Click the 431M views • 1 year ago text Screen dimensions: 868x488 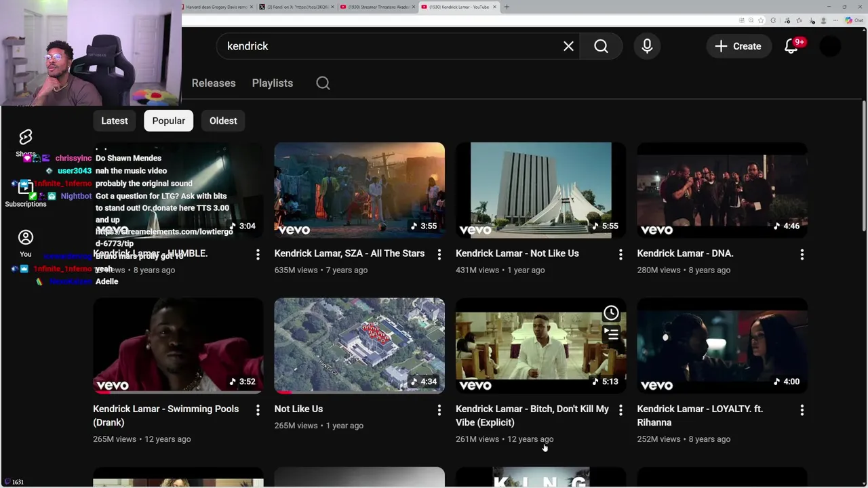(x=500, y=270)
